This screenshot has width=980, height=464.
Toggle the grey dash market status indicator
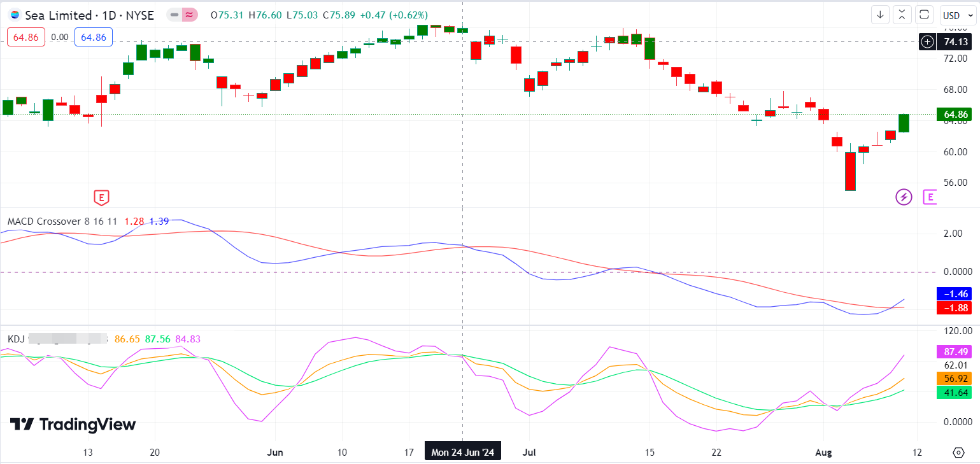[174, 15]
